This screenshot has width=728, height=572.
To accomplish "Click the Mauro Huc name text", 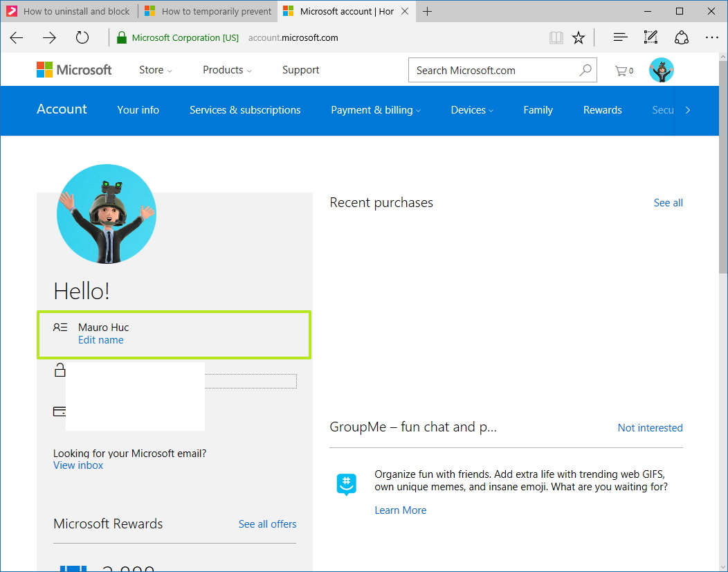I will tap(104, 327).
